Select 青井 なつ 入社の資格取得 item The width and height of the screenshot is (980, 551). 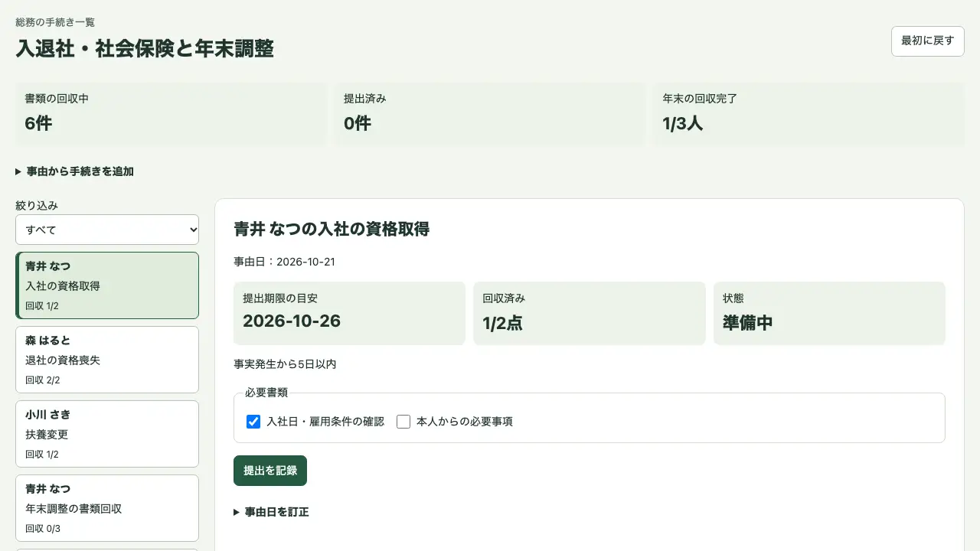coord(107,285)
